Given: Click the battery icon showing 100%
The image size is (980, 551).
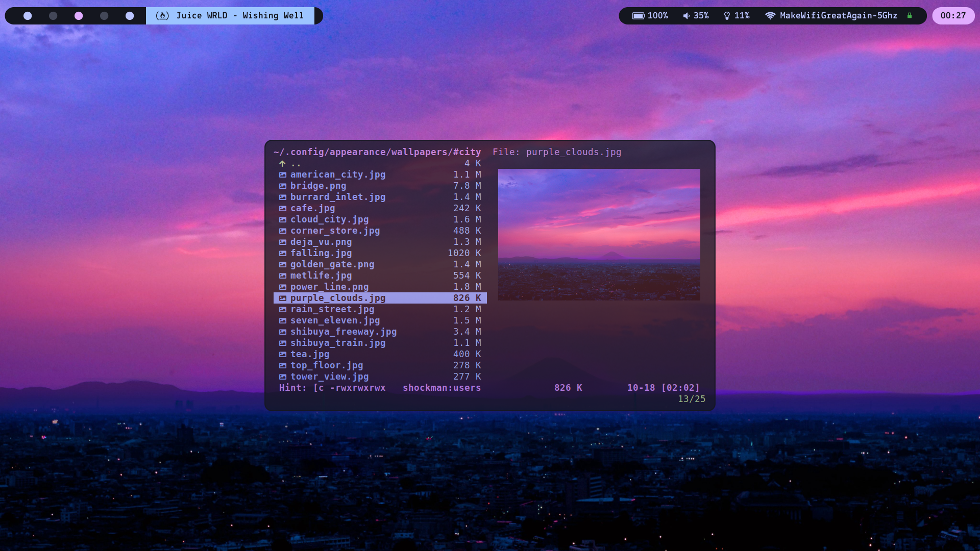Looking at the screenshot, I should point(639,16).
